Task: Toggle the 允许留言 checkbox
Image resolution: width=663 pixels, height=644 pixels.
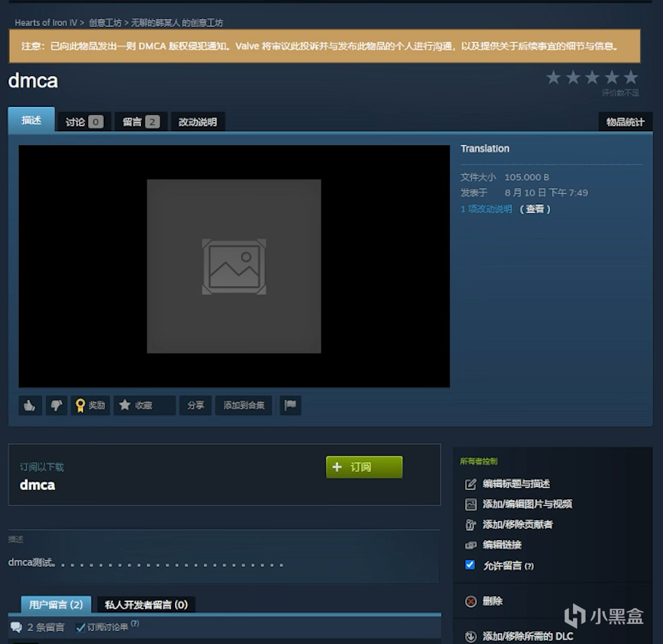Action: pos(470,565)
